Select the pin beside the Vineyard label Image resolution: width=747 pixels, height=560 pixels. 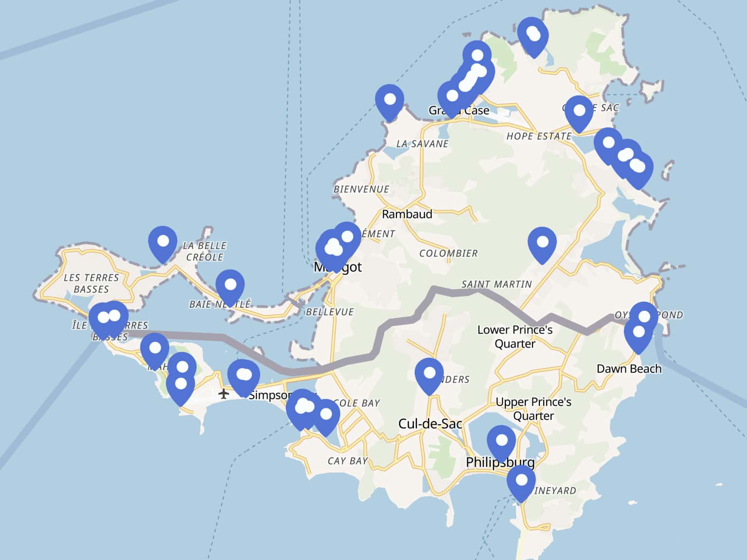coord(521,481)
